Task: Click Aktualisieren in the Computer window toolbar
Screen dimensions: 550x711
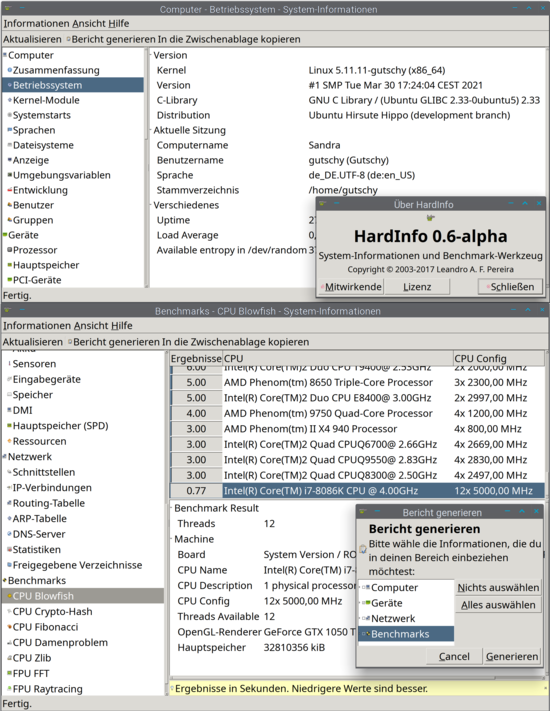Action: [32, 39]
